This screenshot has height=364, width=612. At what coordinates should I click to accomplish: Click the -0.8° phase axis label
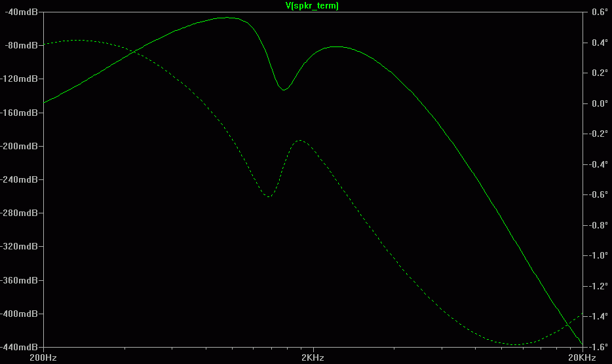(598, 225)
